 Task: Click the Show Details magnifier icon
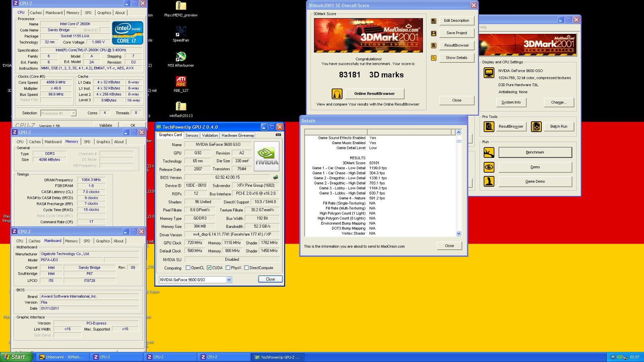tap(433, 58)
